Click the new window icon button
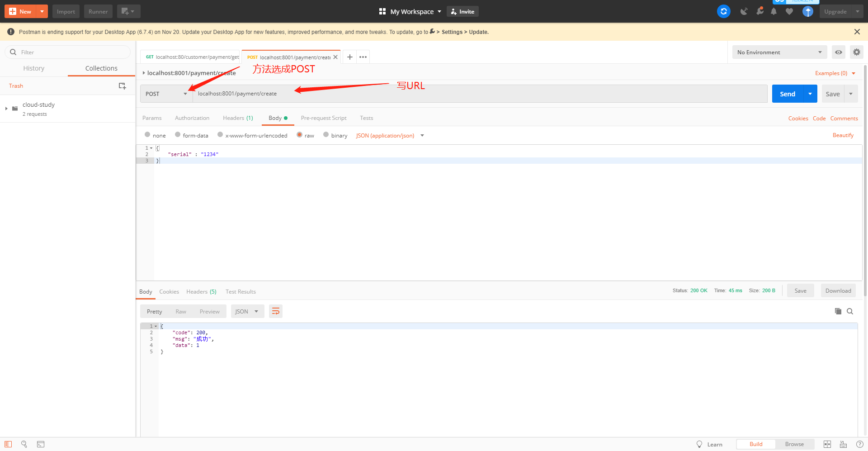 click(x=128, y=11)
